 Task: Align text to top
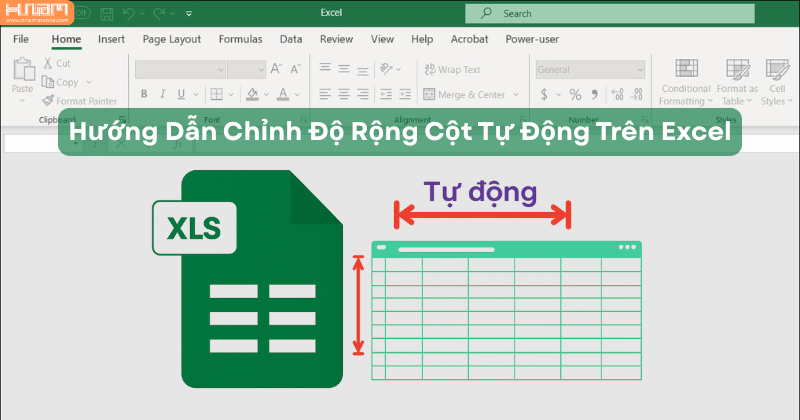(x=325, y=68)
